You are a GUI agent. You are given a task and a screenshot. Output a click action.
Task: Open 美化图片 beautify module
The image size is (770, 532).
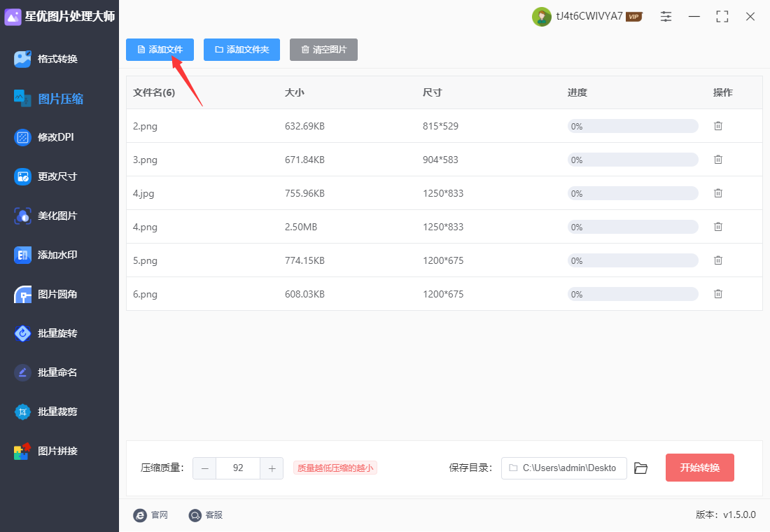pyautogui.click(x=45, y=216)
